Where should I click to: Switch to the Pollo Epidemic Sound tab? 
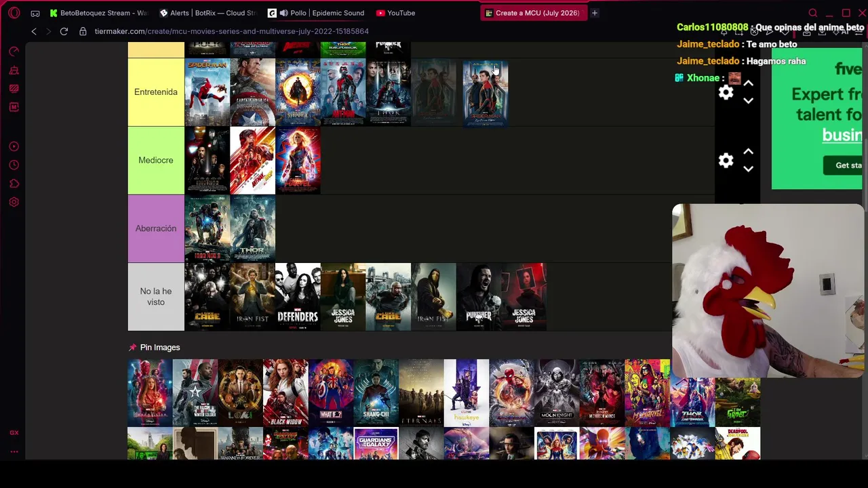pos(316,13)
